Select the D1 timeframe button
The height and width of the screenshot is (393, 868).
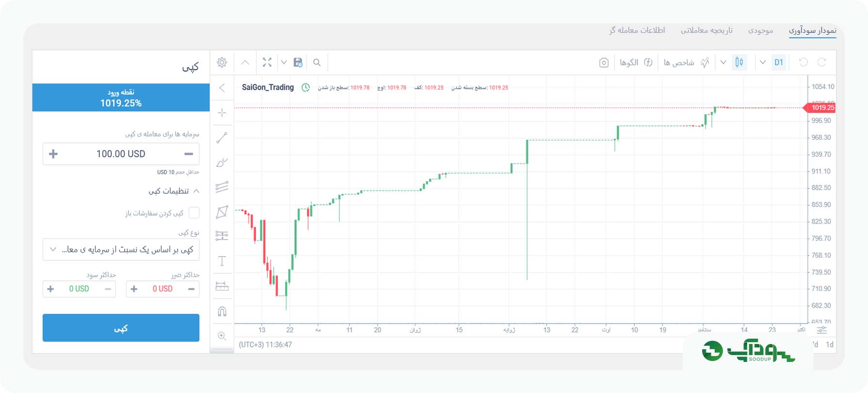point(779,62)
